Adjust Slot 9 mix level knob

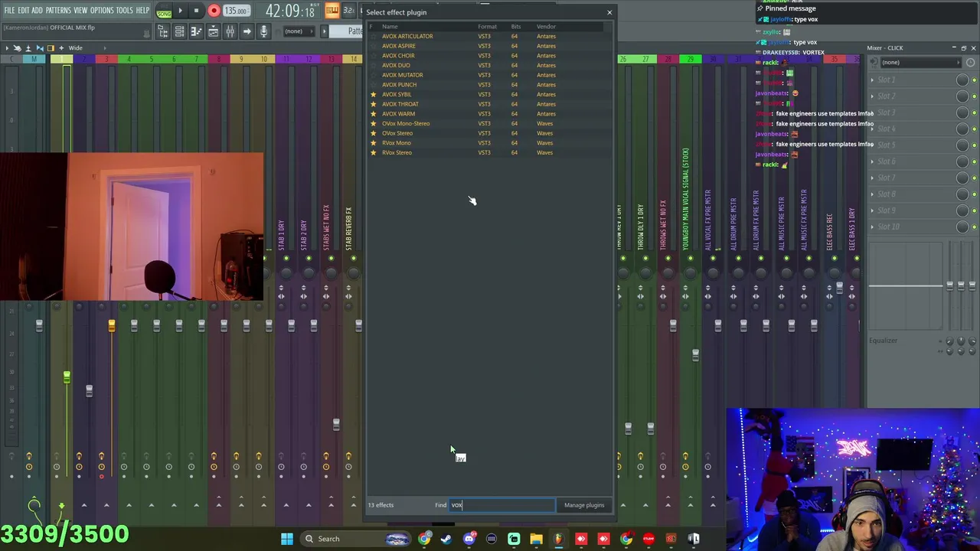pos(962,210)
